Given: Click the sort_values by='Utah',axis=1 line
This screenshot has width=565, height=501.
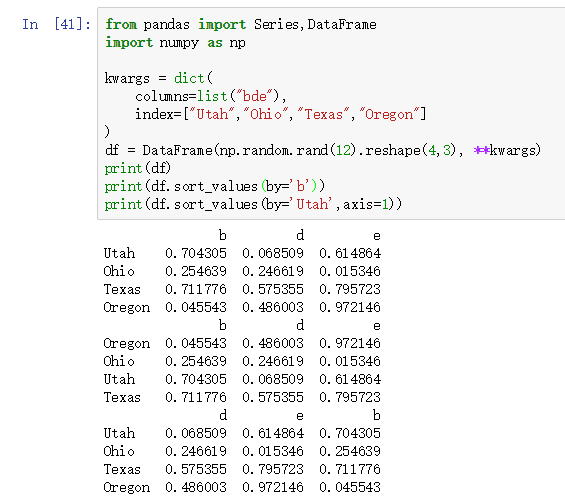Looking at the screenshot, I should coord(253,204).
